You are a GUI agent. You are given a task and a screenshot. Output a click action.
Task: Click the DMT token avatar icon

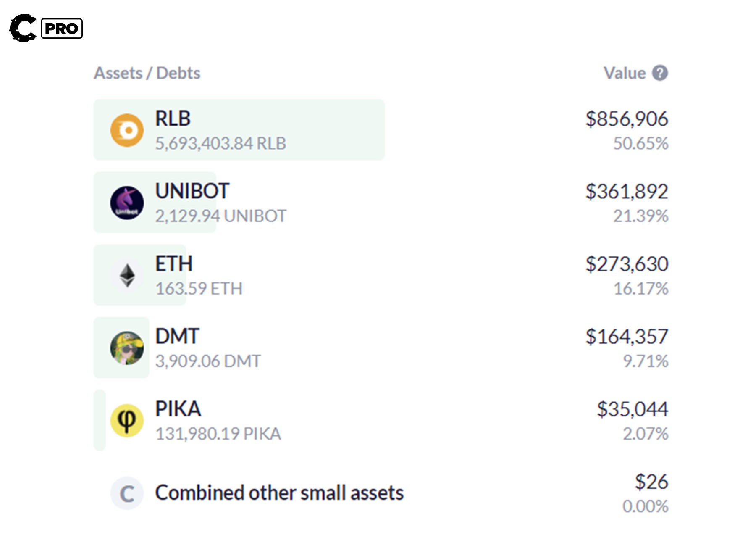(x=127, y=348)
